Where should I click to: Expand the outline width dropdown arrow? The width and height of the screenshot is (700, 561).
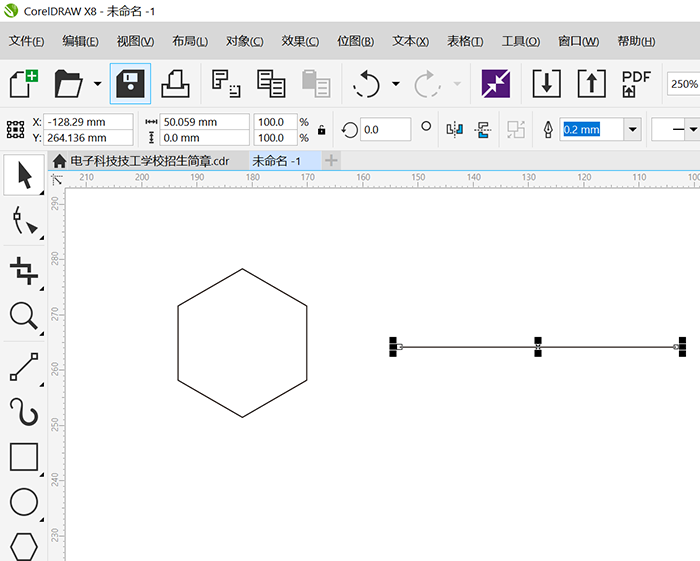[x=632, y=129]
